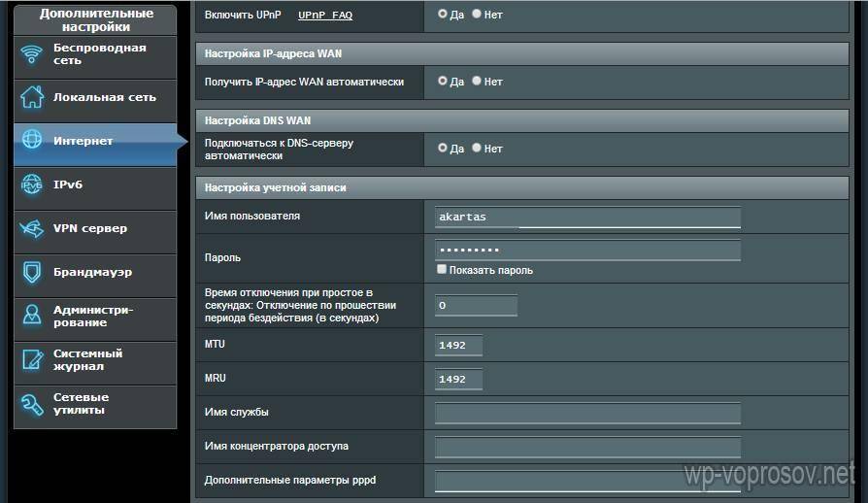868x503 pixels.
Task: Click the Имя пользователя field with akartas
Action: coord(587,218)
